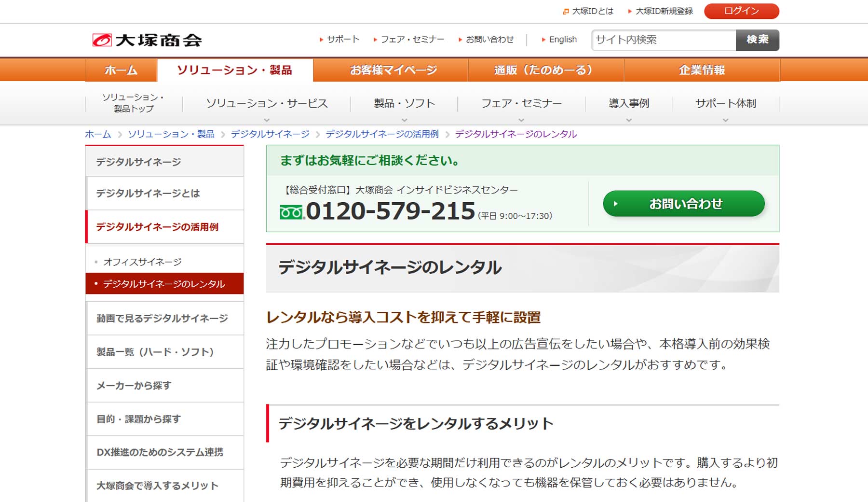Open フェア・セミナー header link
Image resolution: width=868 pixels, height=502 pixels.
[412, 40]
